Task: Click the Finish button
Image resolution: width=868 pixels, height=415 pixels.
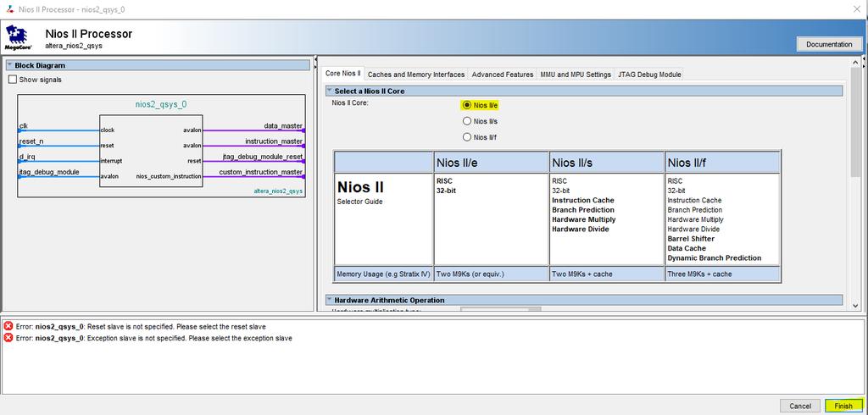Action: (x=843, y=406)
